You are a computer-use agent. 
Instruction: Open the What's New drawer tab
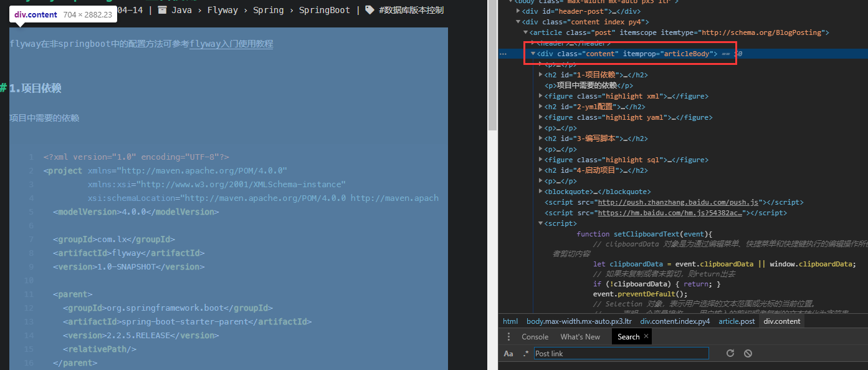click(x=580, y=337)
